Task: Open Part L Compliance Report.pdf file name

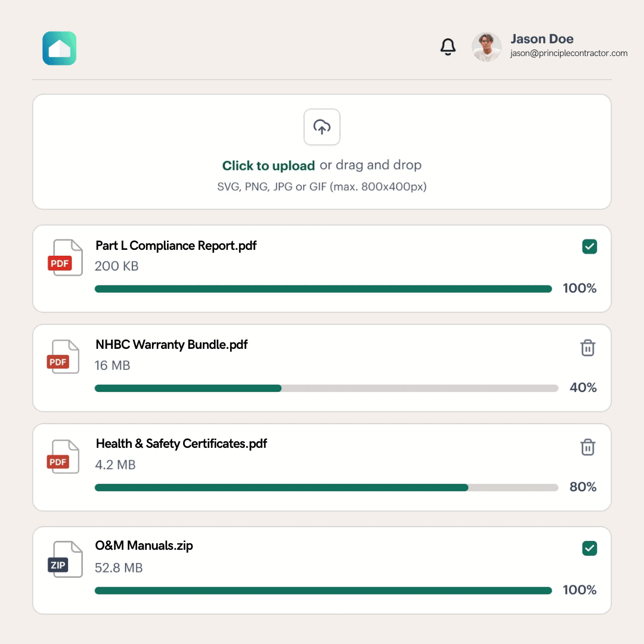Action: pyautogui.click(x=176, y=246)
